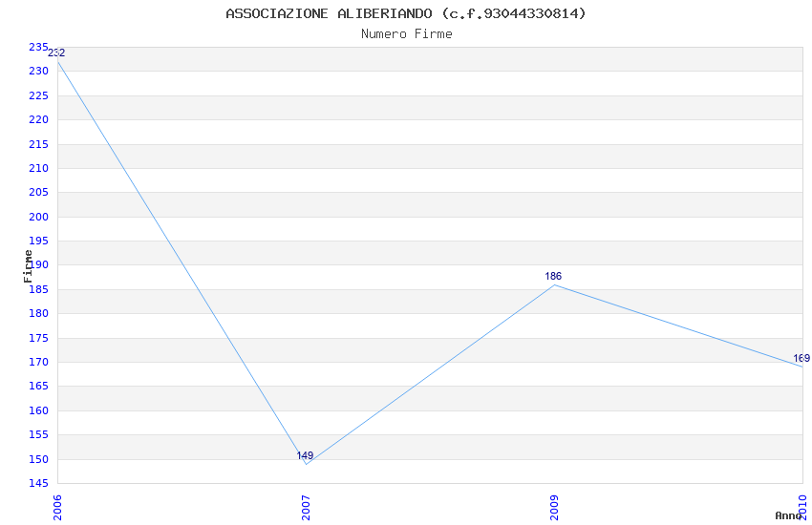Click the y-axis value 225
The image size is (812, 525).
pos(38,95)
